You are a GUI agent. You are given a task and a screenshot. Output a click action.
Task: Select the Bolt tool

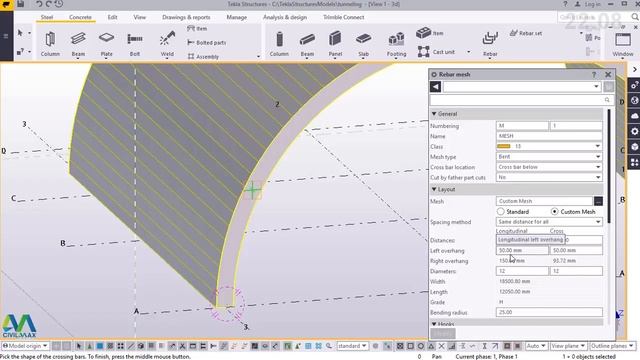tap(135, 44)
